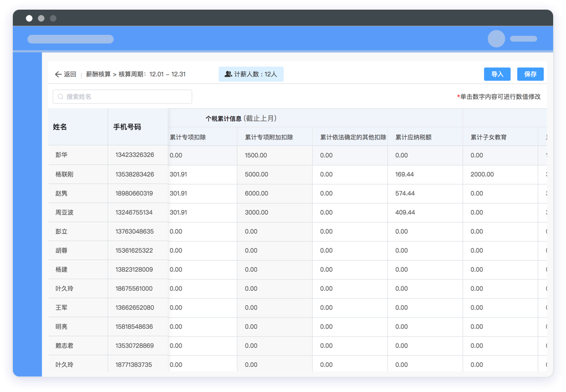Open the 薪酬核算 breadcrumb link
The image size is (566, 392).
pos(98,74)
